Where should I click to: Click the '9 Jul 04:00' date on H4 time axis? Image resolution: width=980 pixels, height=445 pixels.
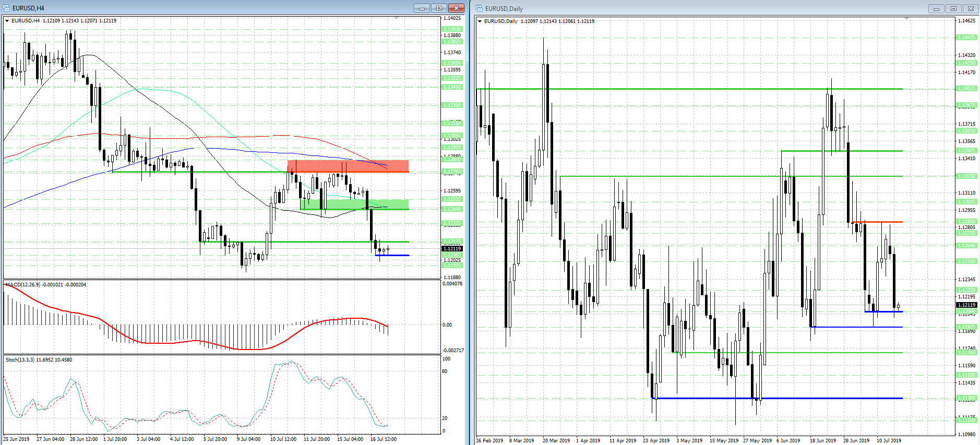click(248, 439)
